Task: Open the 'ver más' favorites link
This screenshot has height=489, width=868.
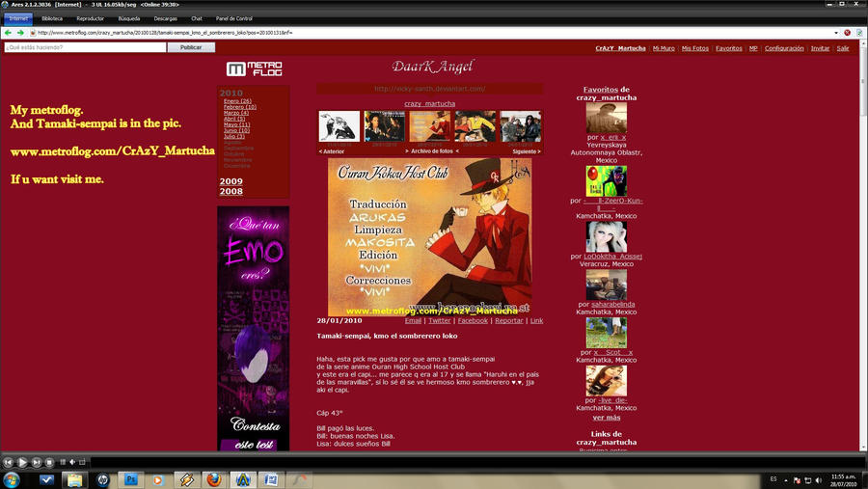Action: 607,419
